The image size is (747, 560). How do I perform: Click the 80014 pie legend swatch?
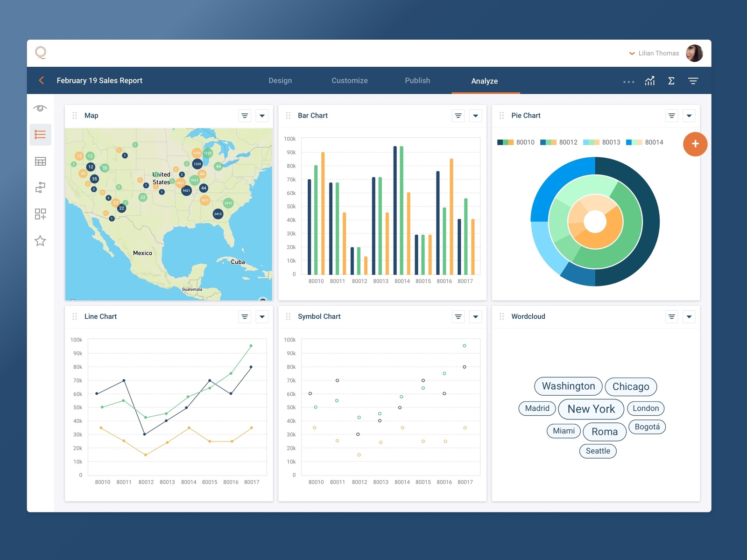point(634,142)
